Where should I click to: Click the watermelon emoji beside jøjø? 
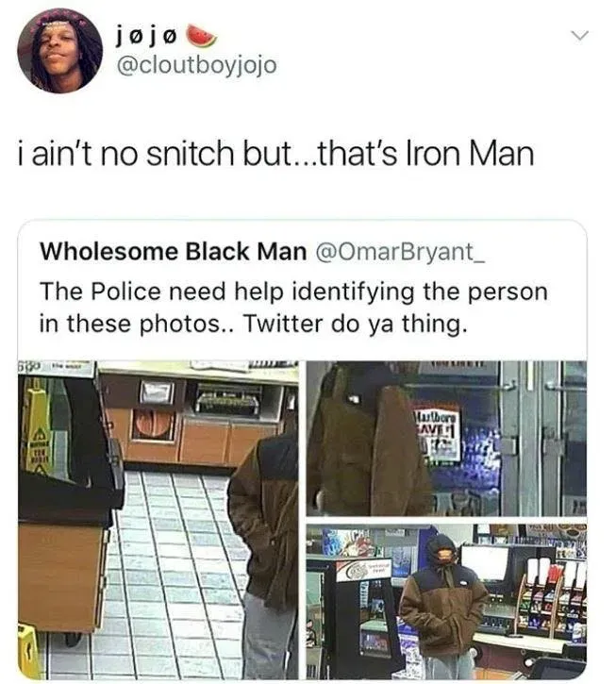(201, 36)
